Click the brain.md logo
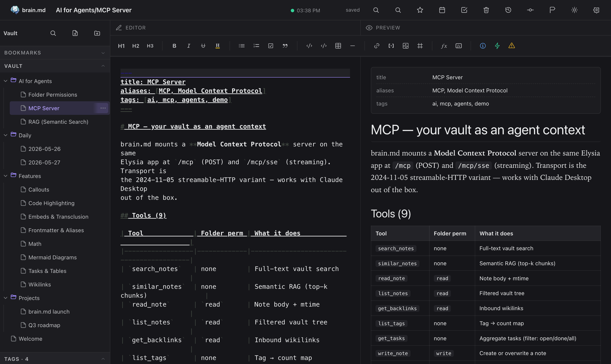The width and height of the screenshot is (611, 364). 28,10
